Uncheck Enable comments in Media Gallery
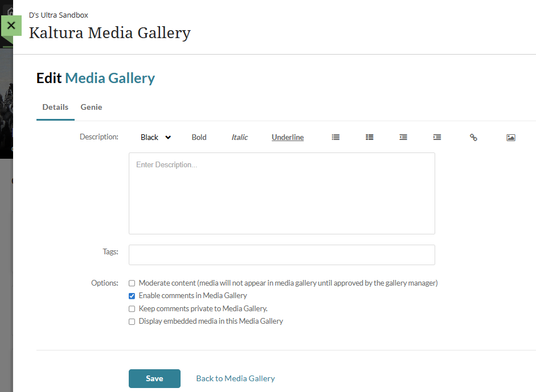The width and height of the screenshot is (536, 392). click(132, 296)
